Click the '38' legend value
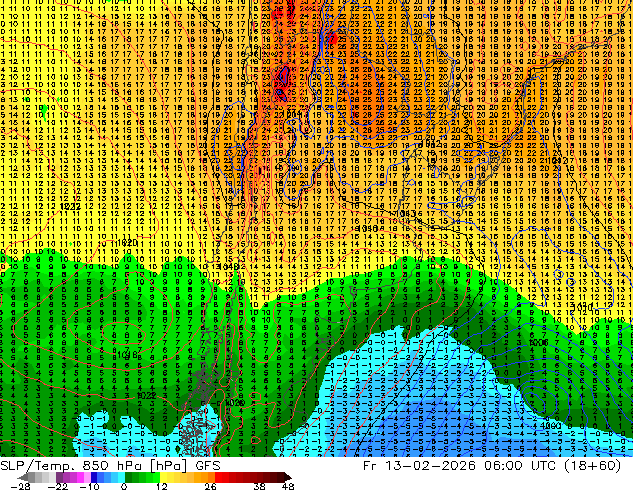Image resolution: width=634 pixels, height=490 pixels. (259, 486)
